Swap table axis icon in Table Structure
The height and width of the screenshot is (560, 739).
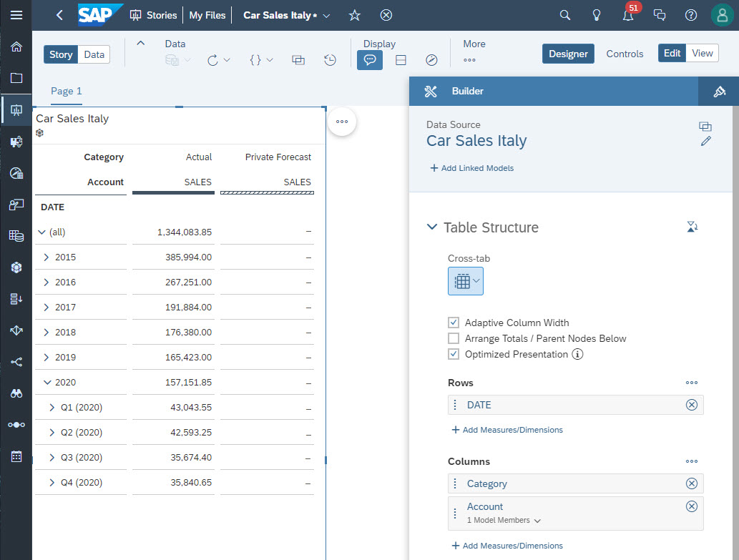[692, 227]
